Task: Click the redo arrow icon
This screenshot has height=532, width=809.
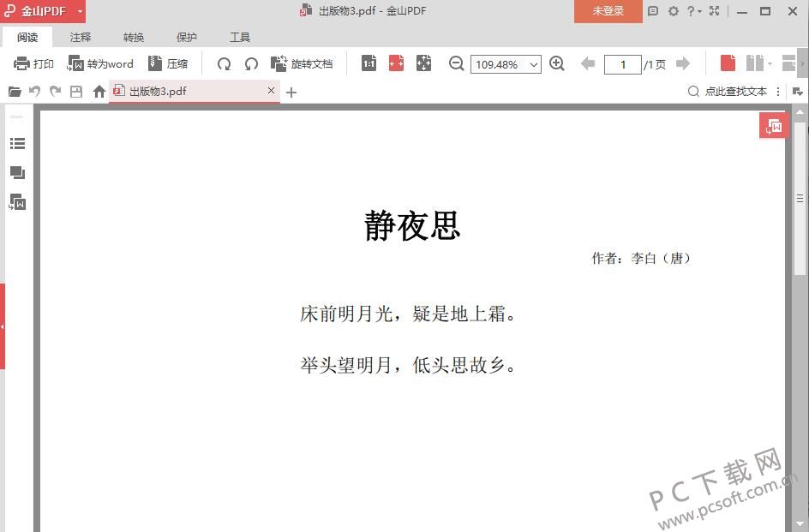Action: tap(55, 92)
